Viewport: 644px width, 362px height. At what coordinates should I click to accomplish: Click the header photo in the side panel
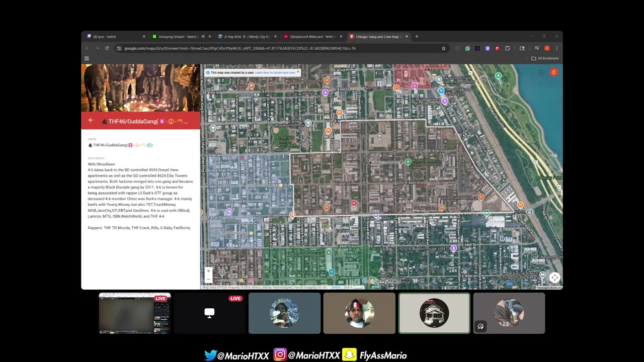pyautogui.click(x=141, y=87)
